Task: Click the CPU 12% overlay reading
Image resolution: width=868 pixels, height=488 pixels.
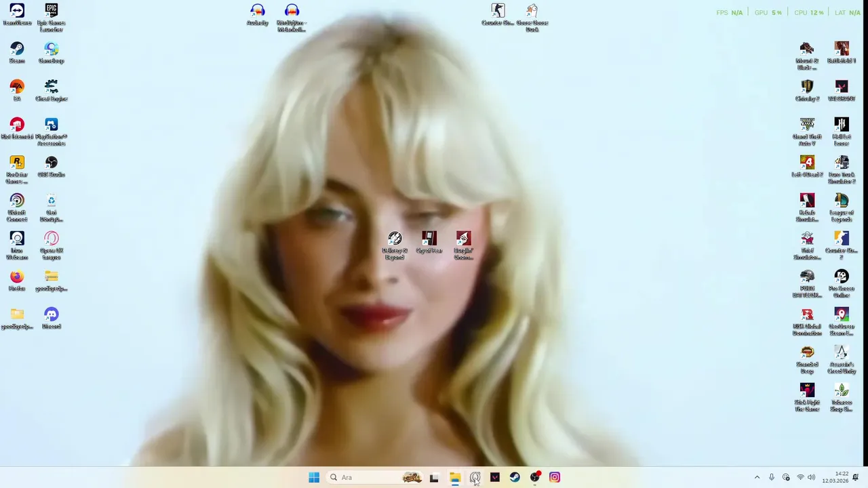Action: pos(808,13)
